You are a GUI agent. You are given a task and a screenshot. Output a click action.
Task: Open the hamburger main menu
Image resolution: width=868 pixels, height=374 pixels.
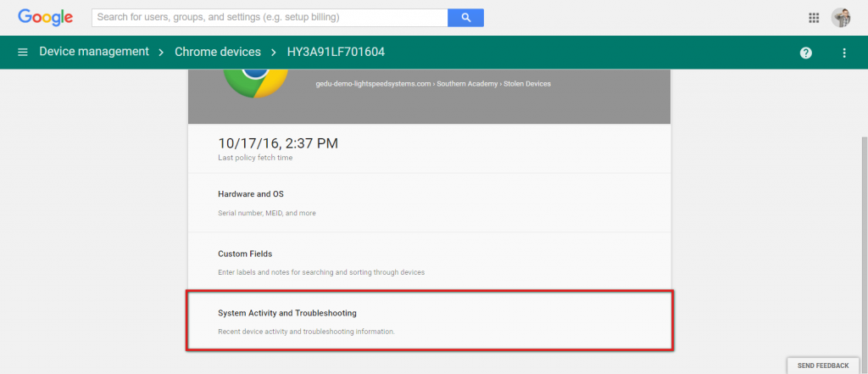(23, 52)
